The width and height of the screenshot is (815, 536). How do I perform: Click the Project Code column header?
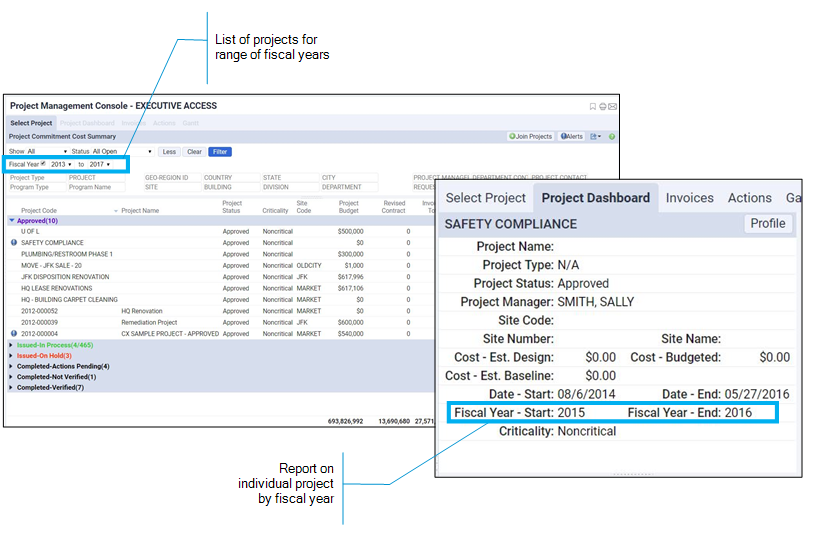tap(39, 211)
